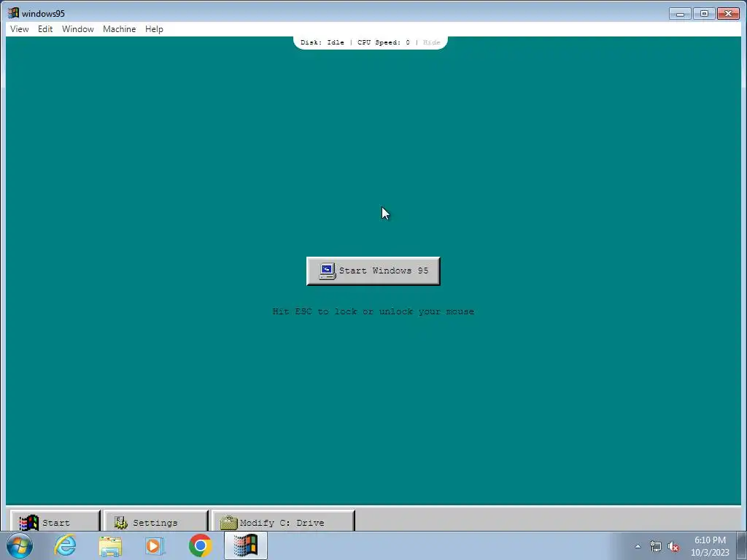Open the Help menu
This screenshot has height=560, width=747.
tap(154, 29)
